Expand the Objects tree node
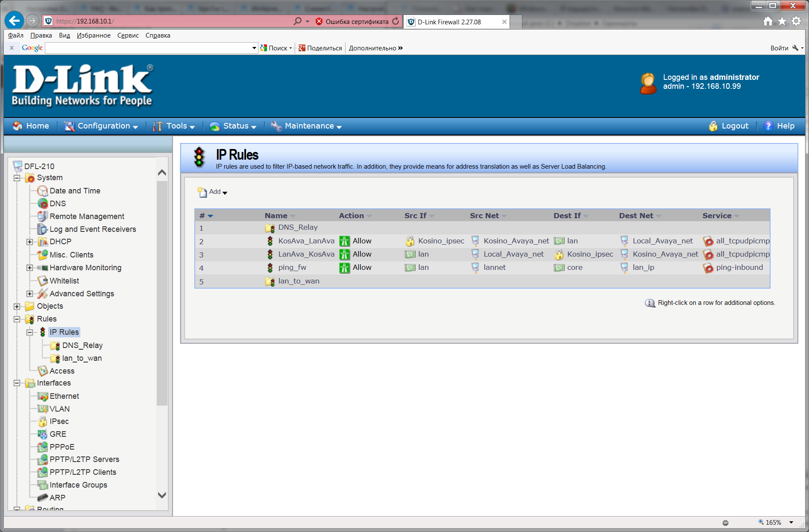809x532 pixels. point(17,307)
